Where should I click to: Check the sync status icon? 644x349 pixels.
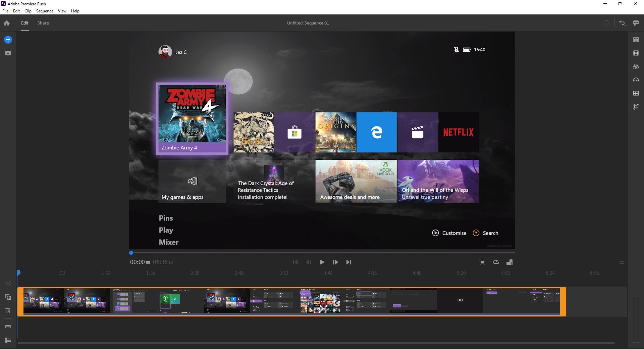coord(606,23)
